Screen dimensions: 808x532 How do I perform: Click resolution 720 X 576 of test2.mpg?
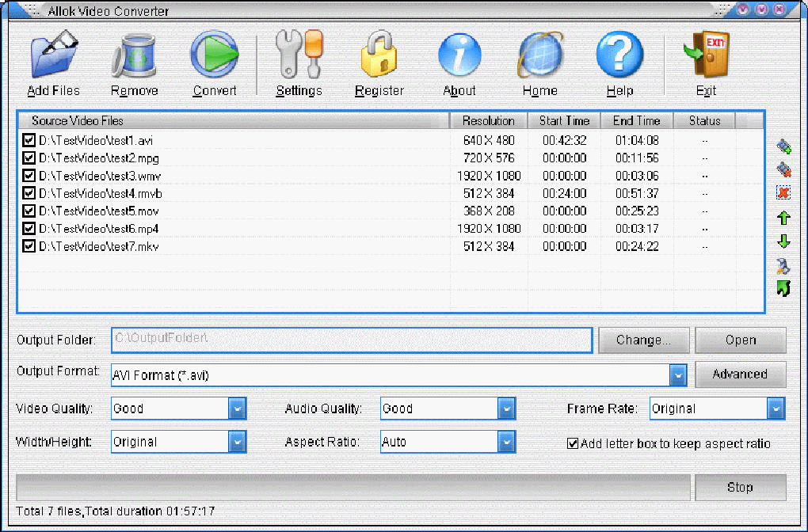(x=489, y=158)
